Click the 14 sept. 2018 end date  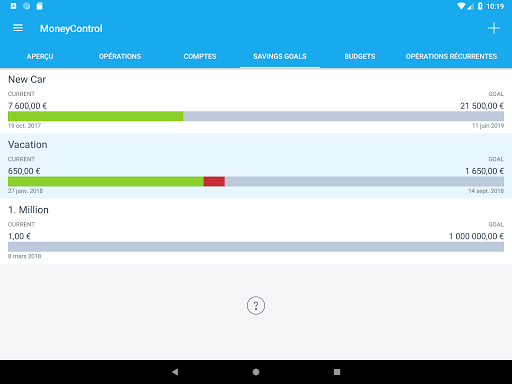(x=486, y=191)
